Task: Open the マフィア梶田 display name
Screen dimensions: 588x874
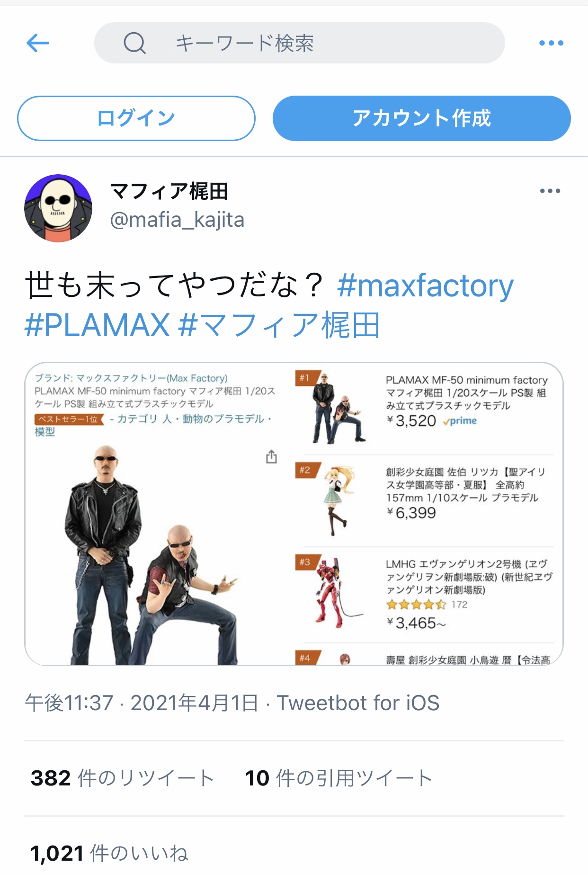Action: click(169, 191)
